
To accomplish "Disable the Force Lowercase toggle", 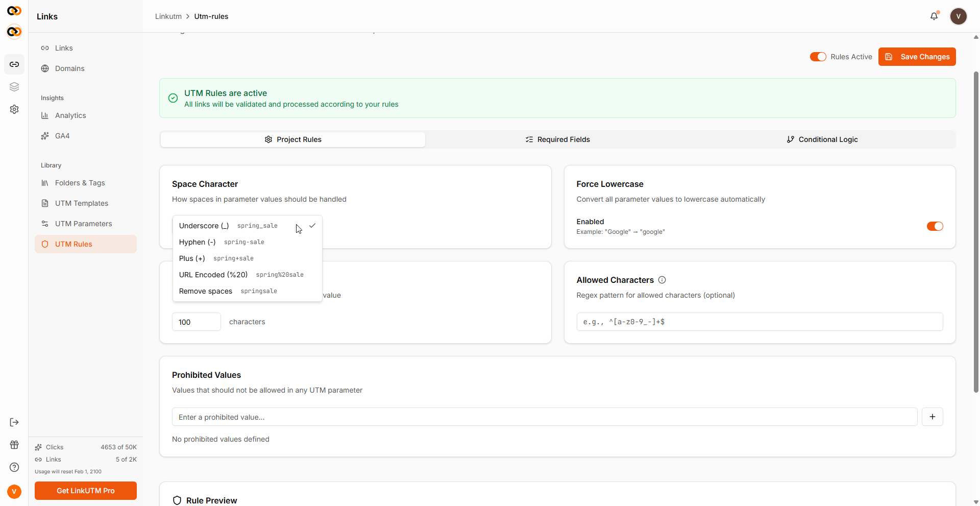I will coord(935,226).
